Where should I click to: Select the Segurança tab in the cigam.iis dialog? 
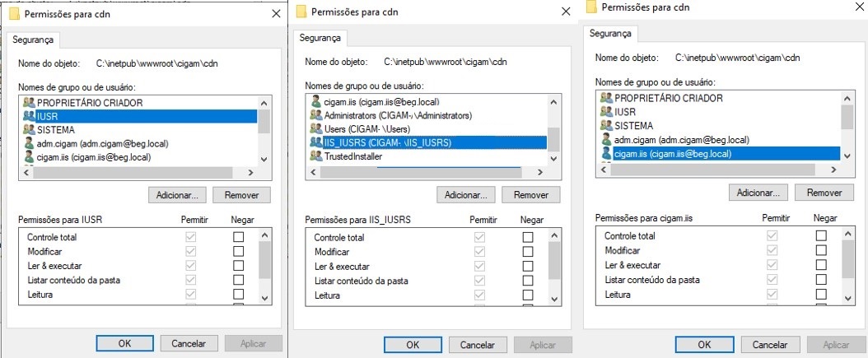pyautogui.click(x=612, y=34)
